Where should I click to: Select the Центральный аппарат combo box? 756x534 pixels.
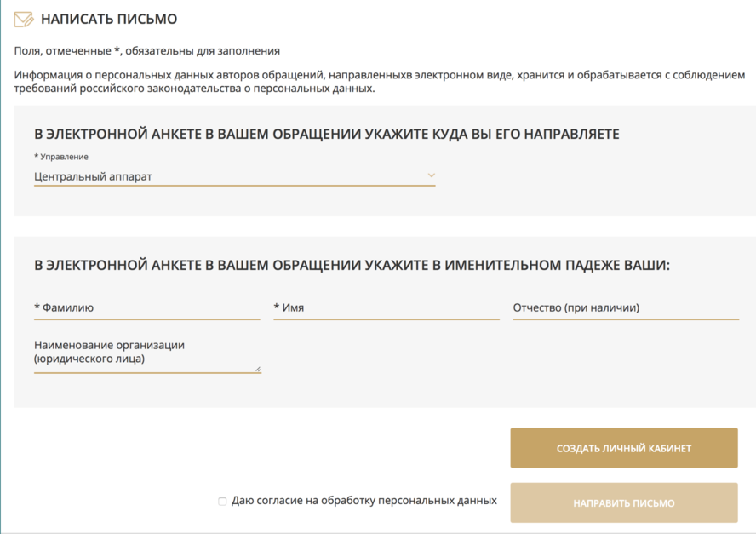coord(235,176)
